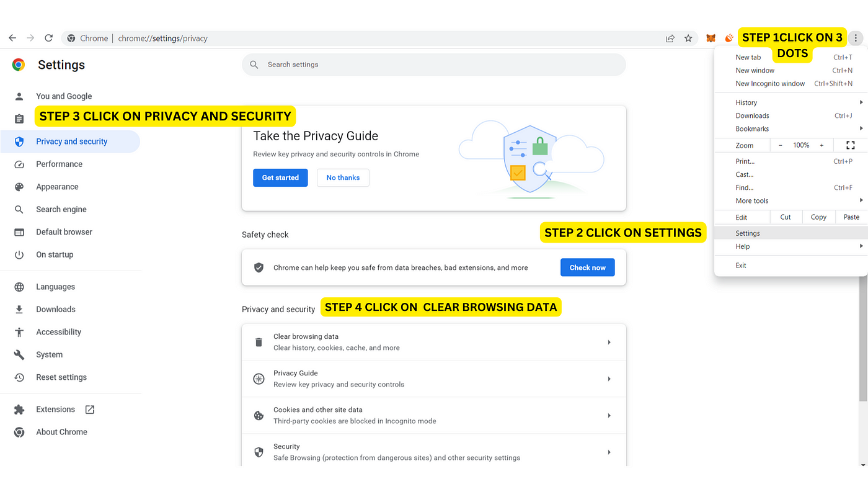
Task: Bookmark page with the star icon
Action: tap(688, 38)
